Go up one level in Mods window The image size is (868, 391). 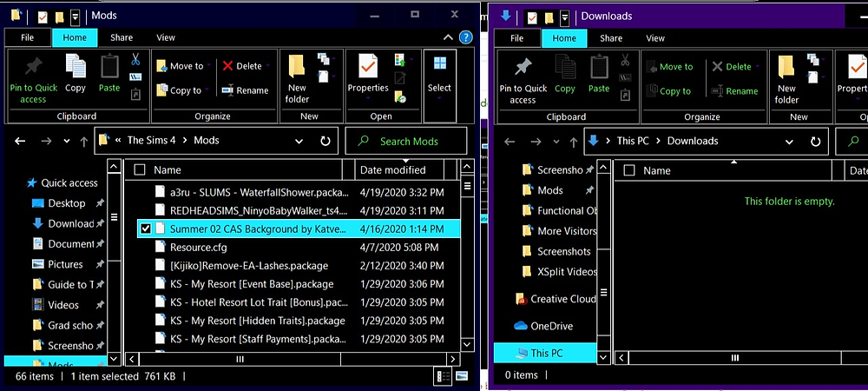coord(83,142)
